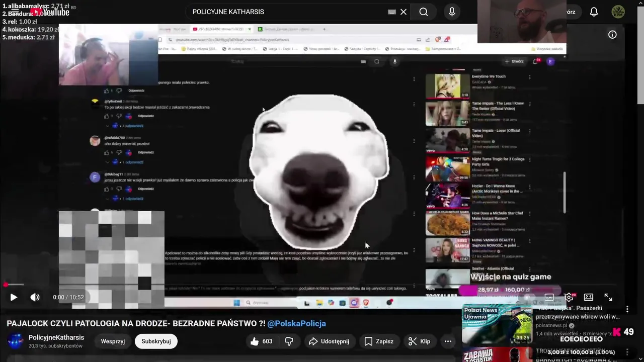Mute the video with the volume icon

tap(35, 297)
